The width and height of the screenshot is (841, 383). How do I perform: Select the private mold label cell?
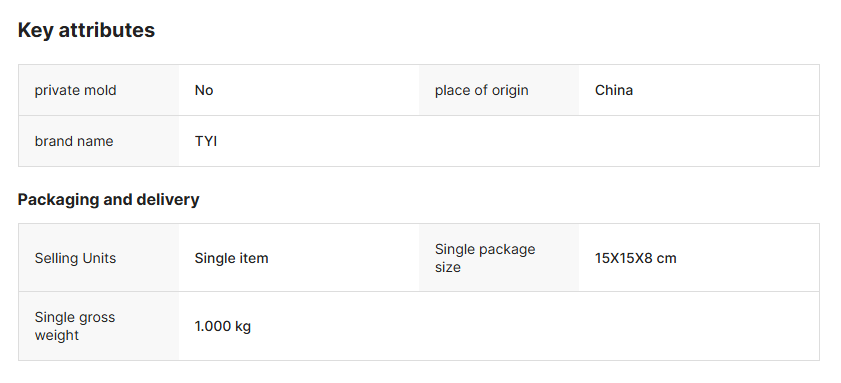pos(99,90)
